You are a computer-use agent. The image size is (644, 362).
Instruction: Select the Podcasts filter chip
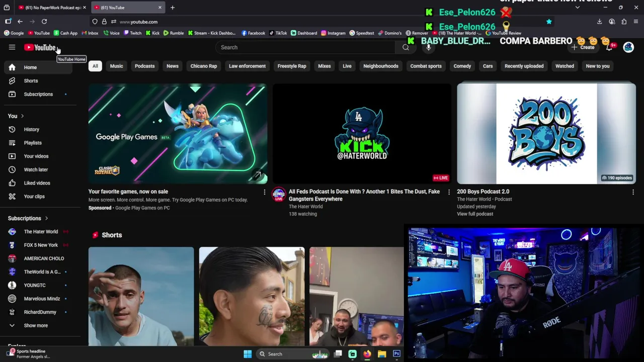pos(144,66)
